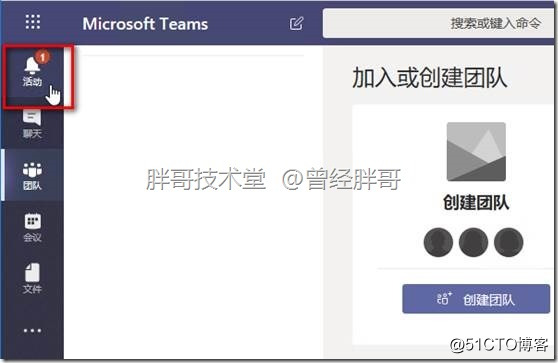The image size is (558, 363).
Task: Click the new chat compose icon
Action: click(x=296, y=23)
